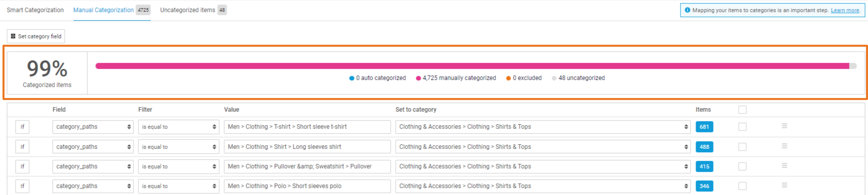The height and width of the screenshot is (195, 868).
Task: Click the Set category field button
Action: tap(36, 36)
